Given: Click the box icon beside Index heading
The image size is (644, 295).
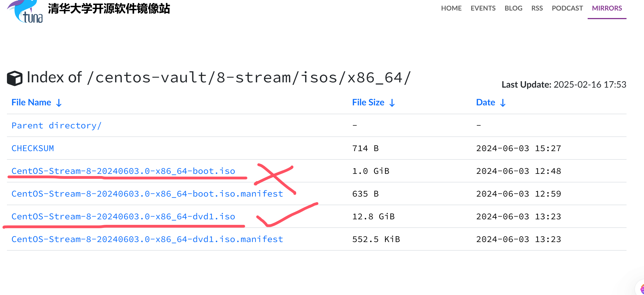Looking at the screenshot, I should 15,78.
